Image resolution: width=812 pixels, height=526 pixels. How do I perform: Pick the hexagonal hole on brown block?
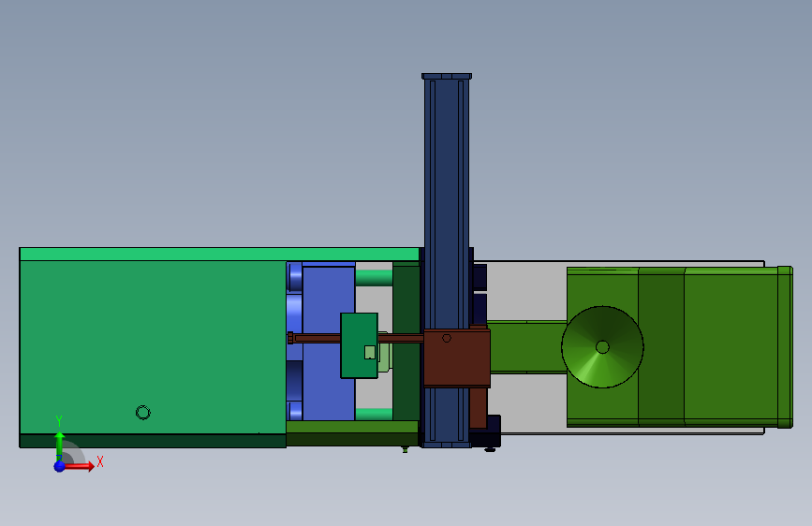pyautogui.click(x=447, y=338)
